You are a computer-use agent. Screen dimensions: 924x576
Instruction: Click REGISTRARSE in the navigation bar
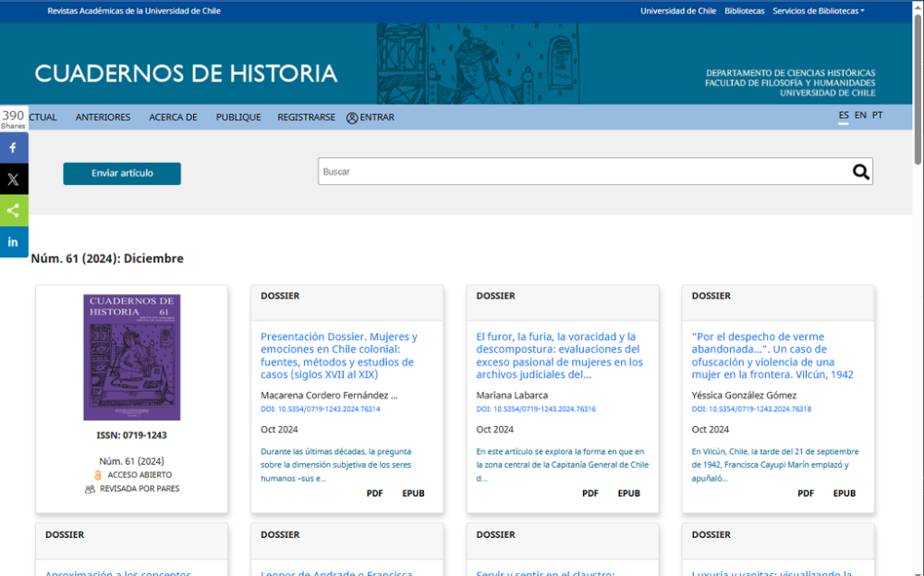tap(306, 117)
